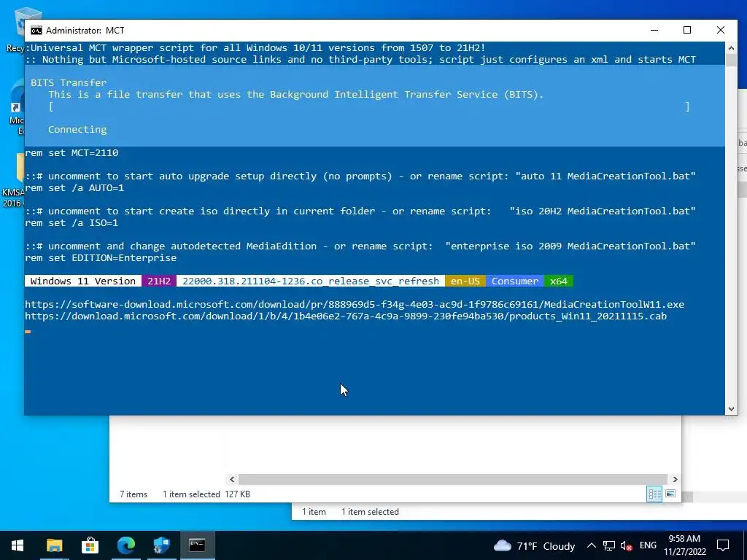Switch ENG input language indicator
Screen dimensions: 747x560
648,545
